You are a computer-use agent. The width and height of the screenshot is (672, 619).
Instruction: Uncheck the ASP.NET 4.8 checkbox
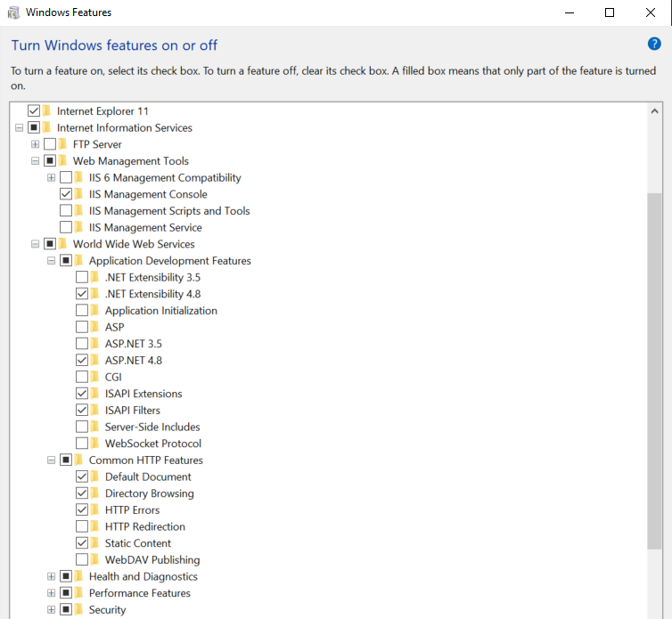coord(82,360)
